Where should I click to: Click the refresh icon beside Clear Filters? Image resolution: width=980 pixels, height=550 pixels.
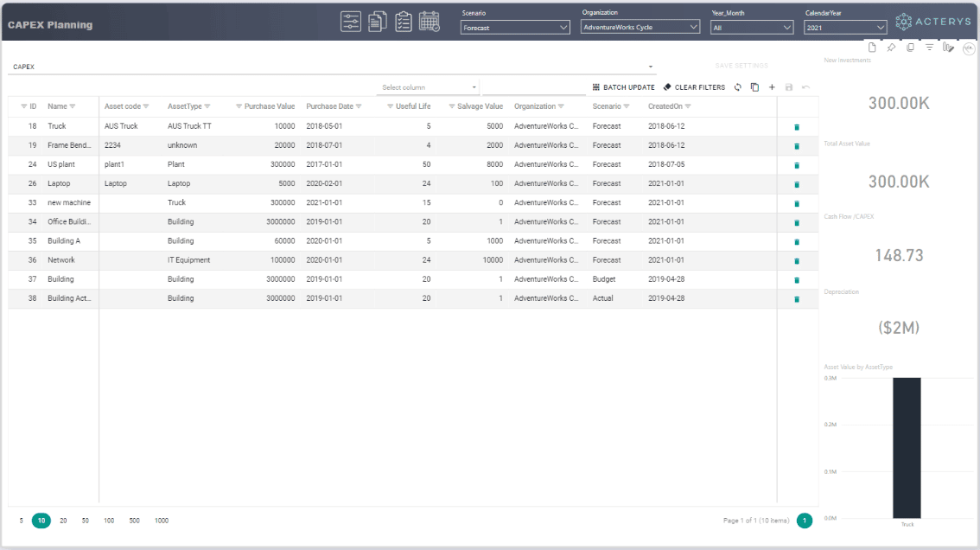pos(737,87)
